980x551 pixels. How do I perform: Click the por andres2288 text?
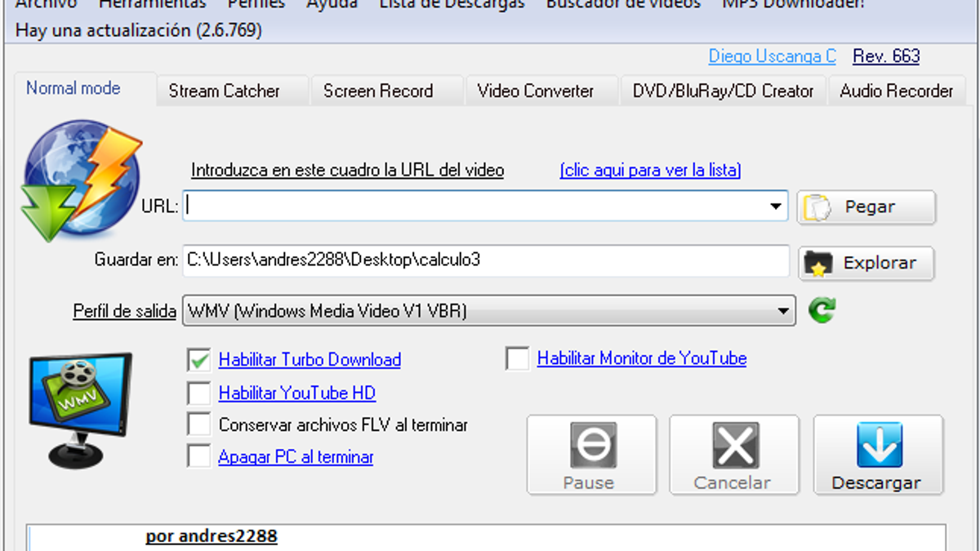point(212,536)
